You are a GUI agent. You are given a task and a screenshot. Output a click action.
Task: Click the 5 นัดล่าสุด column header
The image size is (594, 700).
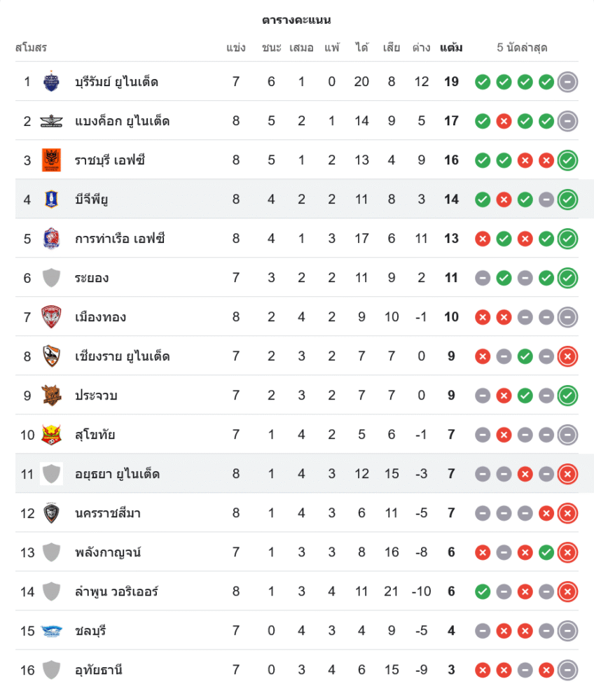(522, 48)
